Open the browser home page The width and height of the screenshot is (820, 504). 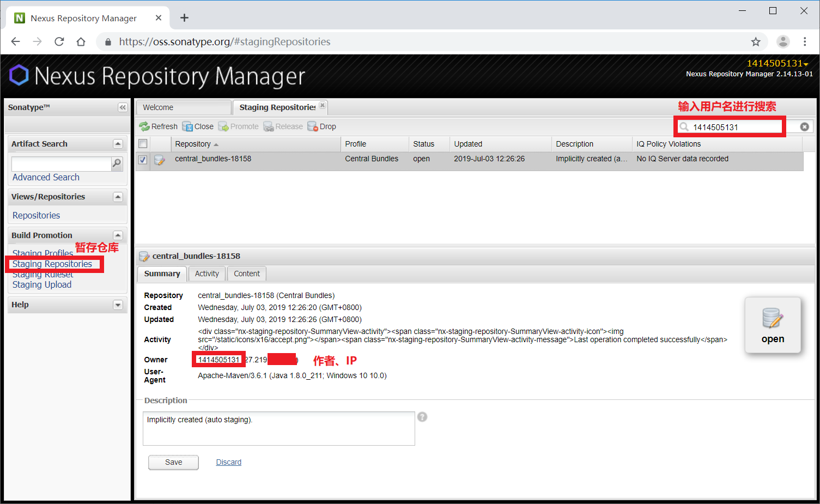pyautogui.click(x=81, y=41)
